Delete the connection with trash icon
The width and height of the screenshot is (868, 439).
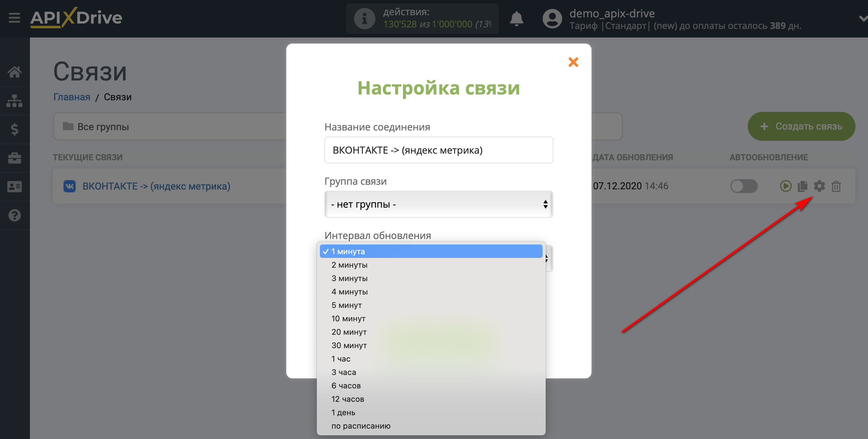836,186
